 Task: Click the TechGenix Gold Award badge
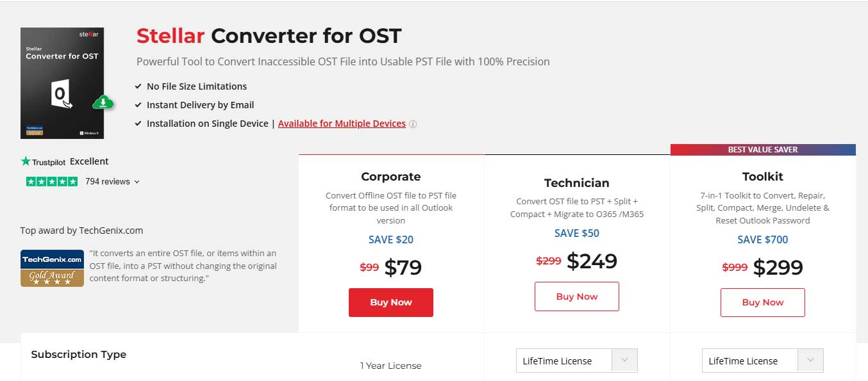click(x=52, y=267)
